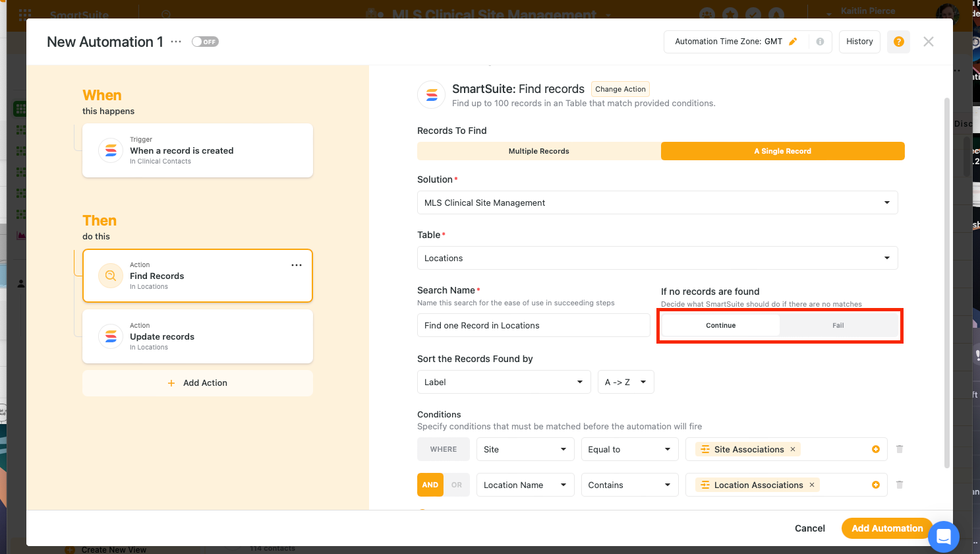Add a value to the Site condition
The image size is (980, 554).
(876, 449)
